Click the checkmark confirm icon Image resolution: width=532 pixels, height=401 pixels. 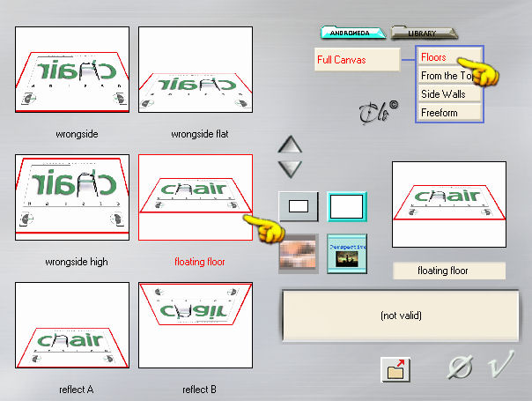501,364
